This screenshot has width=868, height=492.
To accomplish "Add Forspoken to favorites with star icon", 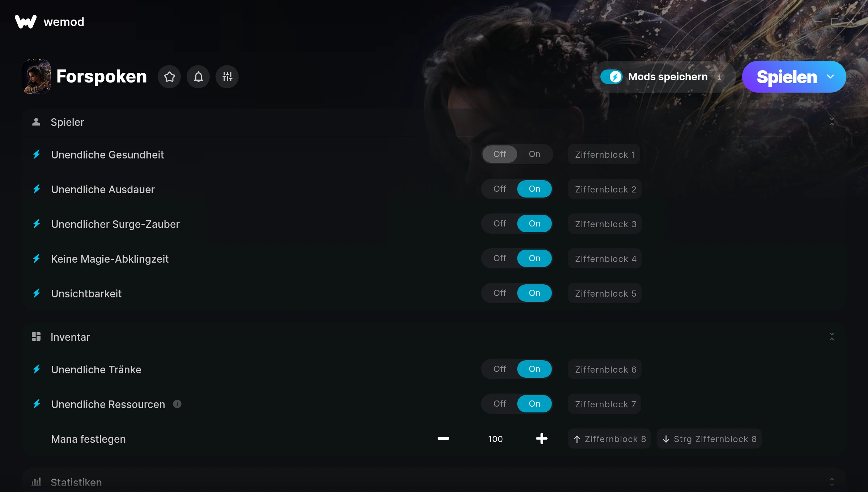I will coord(169,77).
